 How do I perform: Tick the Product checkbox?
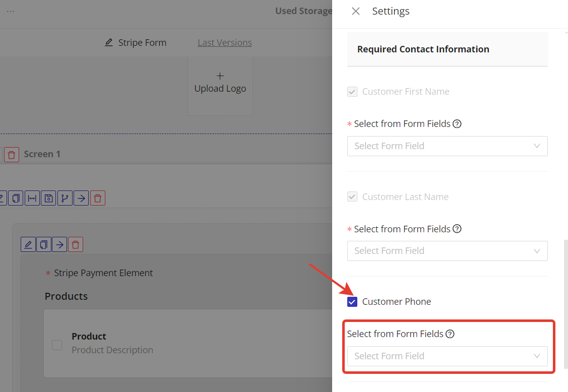[57, 345]
